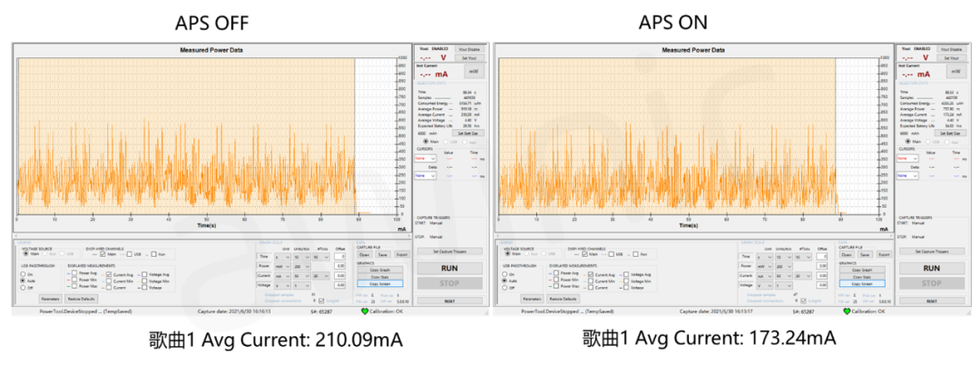Click RUN button in APS ON window
Viewport: 980px width, 366px height.
coord(932,268)
